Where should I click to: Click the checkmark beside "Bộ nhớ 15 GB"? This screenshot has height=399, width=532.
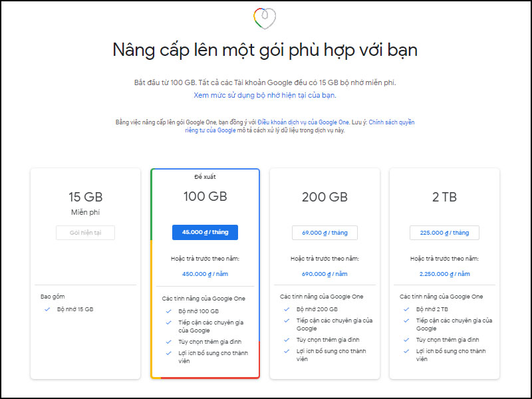47,309
